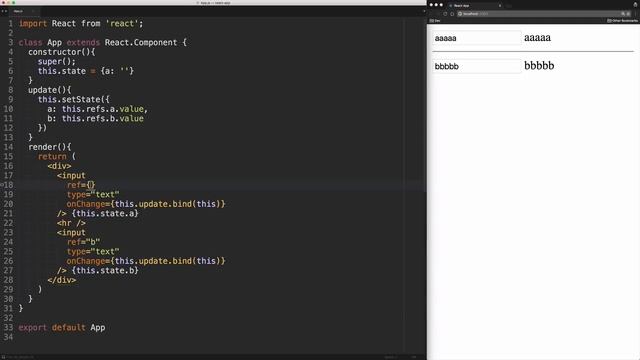Click the word 'import' on line 1

coord(33,24)
